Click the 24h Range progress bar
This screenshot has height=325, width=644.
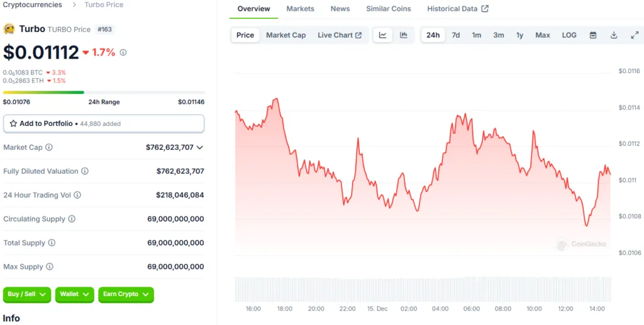pos(104,93)
